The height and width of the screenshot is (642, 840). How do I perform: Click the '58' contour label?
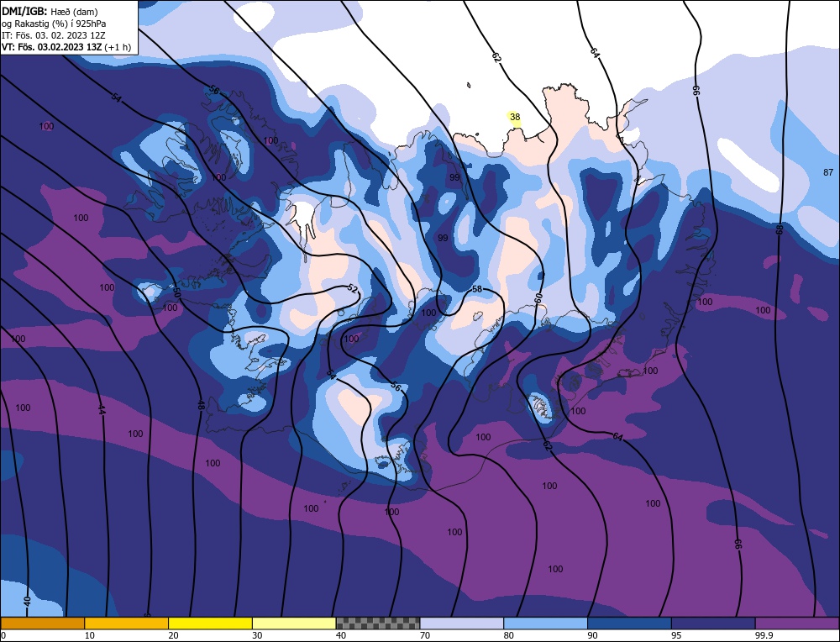[477, 289]
